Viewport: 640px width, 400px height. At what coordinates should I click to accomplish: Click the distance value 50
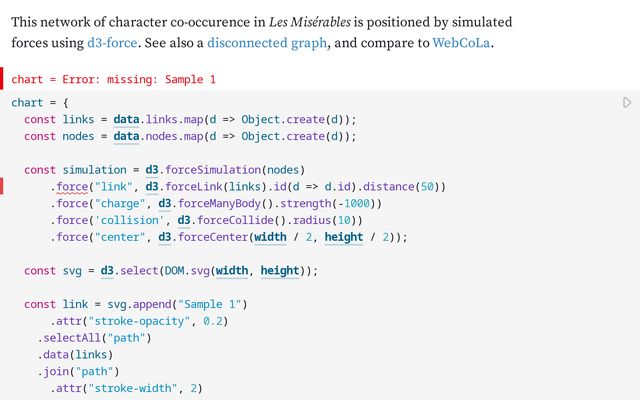(426, 187)
